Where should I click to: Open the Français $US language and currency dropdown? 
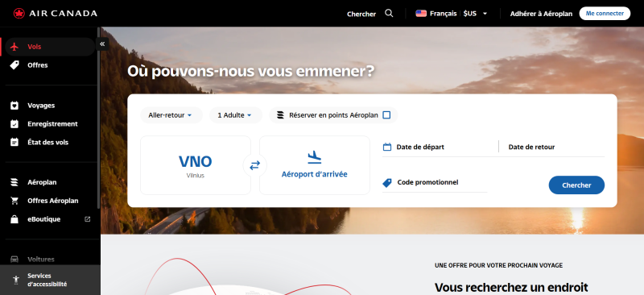[x=452, y=13]
